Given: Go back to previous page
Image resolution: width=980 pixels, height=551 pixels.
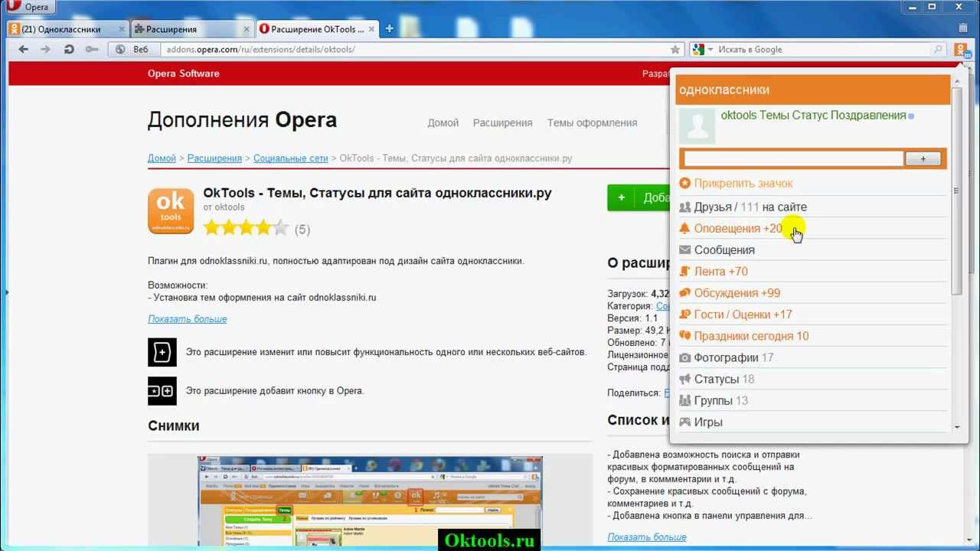Looking at the screenshot, I should (23, 49).
